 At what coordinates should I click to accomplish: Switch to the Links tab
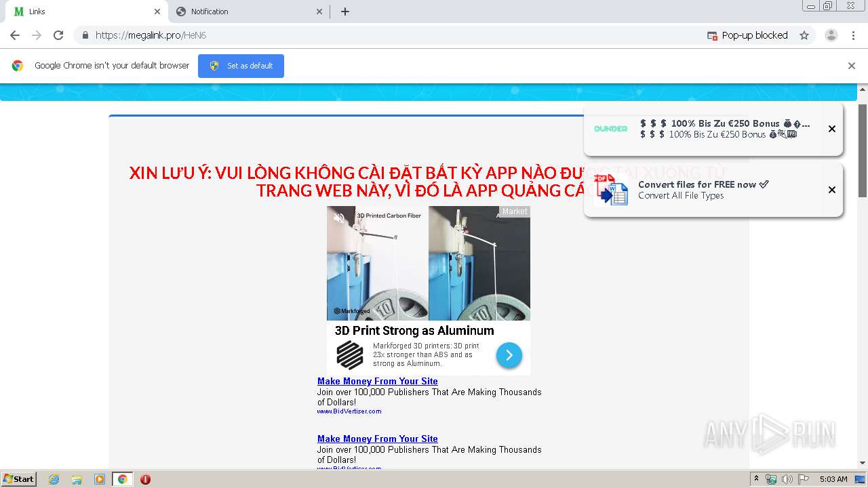tap(85, 12)
